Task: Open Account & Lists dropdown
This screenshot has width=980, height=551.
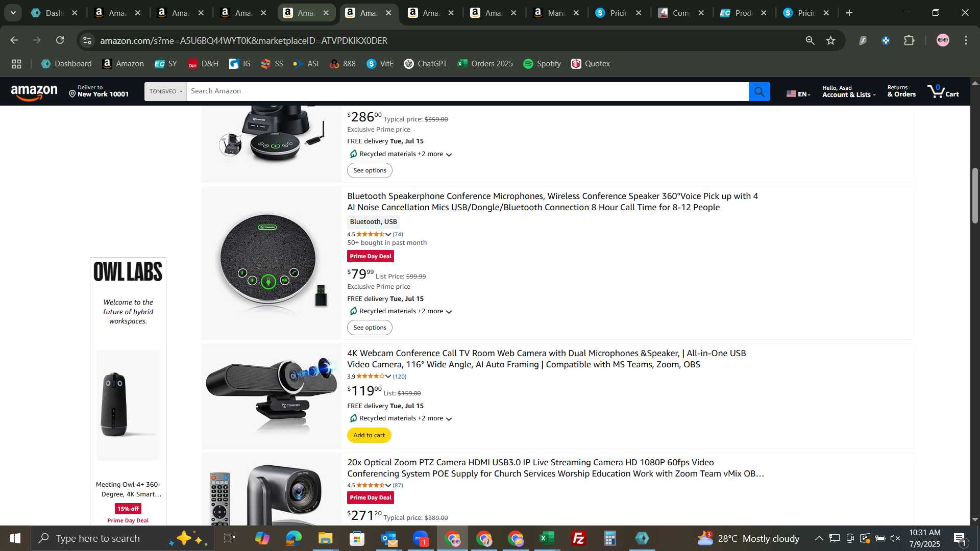Action: (x=848, y=91)
